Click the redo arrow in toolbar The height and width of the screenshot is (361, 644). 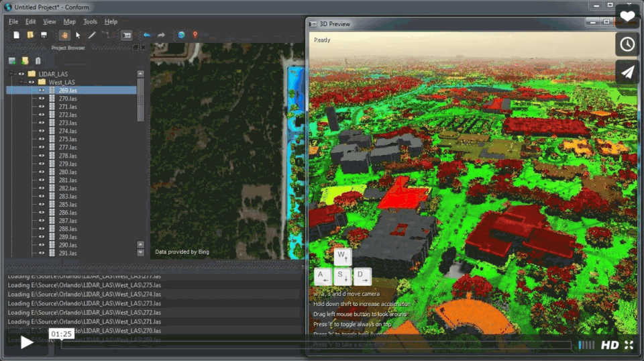coord(161,35)
